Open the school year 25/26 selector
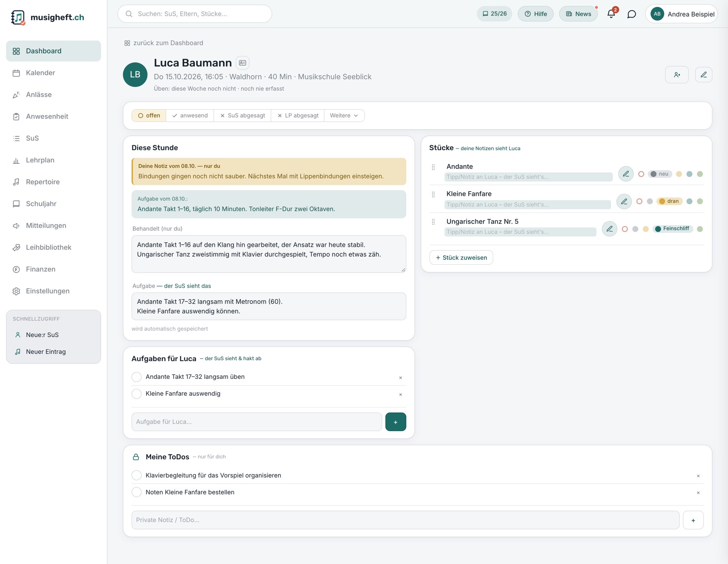Screen dimensions: 728x564 [x=495, y=14]
